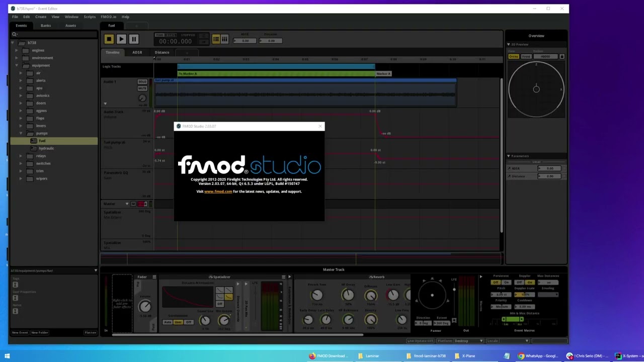
Task: Click the air folder icon
Action: 30,73
